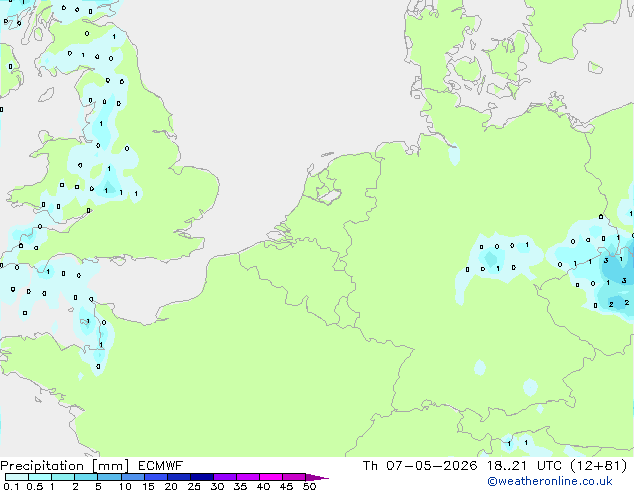The image size is (634, 490).
Task: Select the 5–10 mm light blue legend box
Action: coord(109,477)
